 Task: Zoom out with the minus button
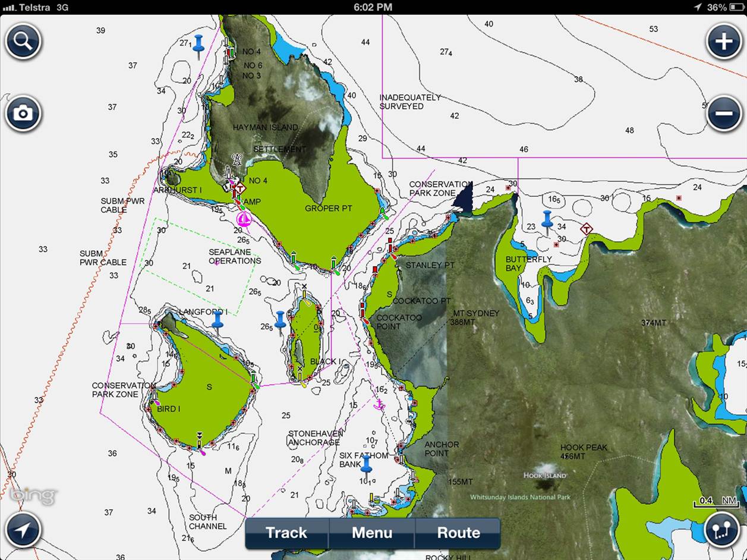[724, 113]
